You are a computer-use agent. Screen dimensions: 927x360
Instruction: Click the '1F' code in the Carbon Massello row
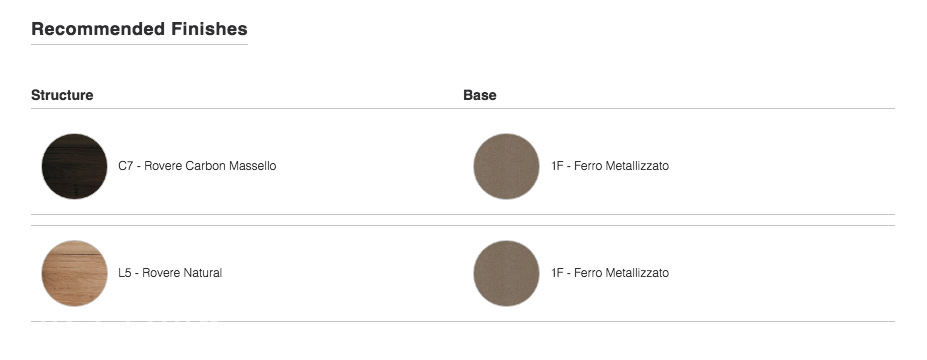coord(558,166)
